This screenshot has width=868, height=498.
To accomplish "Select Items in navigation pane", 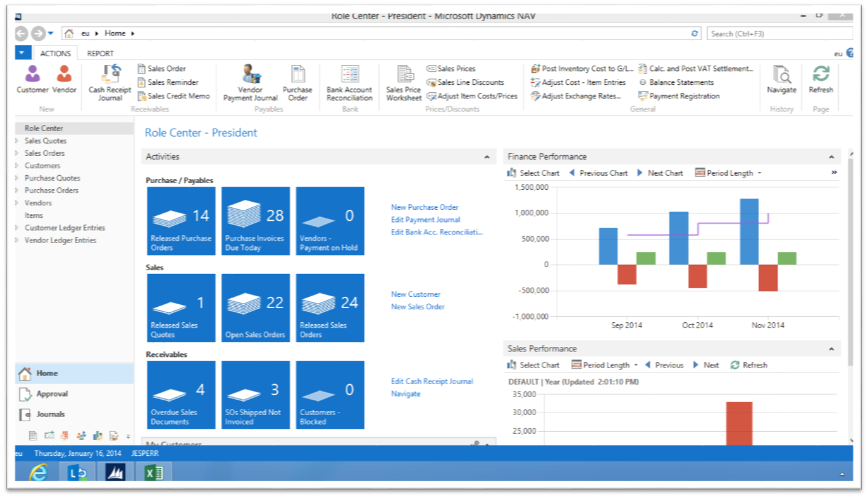I will pyautogui.click(x=33, y=215).
